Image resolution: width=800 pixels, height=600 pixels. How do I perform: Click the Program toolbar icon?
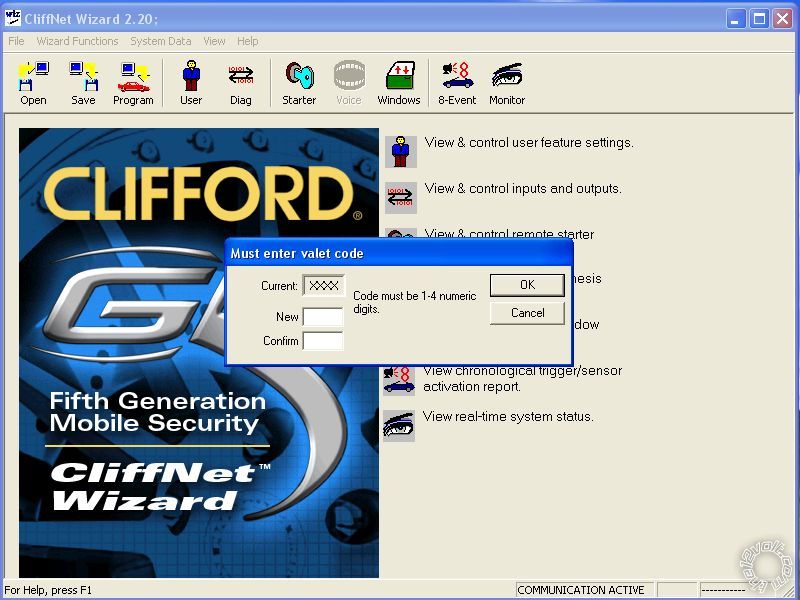pyautogui.click(x=133, y=83)
